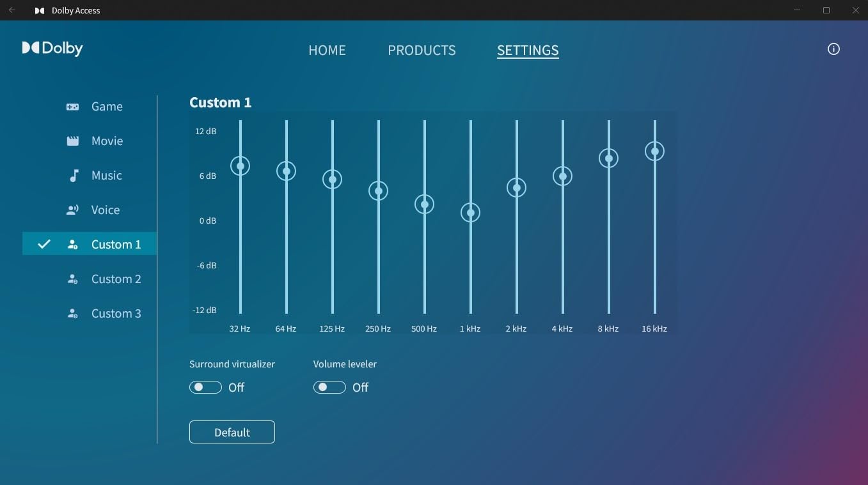Screen dimensions: 868x485
Task: Select the Music note icon
Action: coord(74,176)
